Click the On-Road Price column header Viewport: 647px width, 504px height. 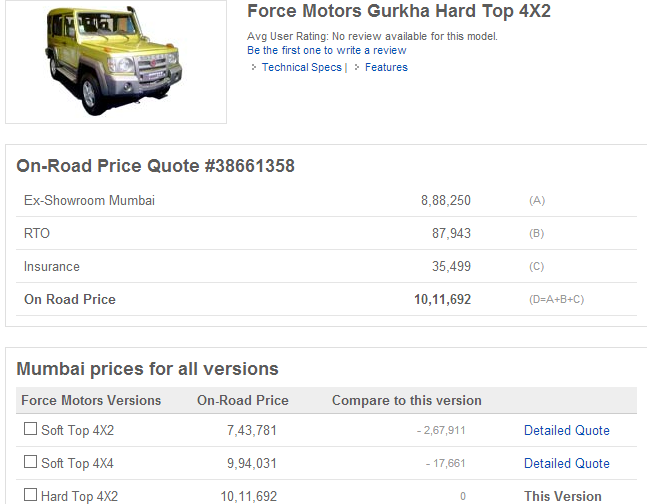click(243, 400)
